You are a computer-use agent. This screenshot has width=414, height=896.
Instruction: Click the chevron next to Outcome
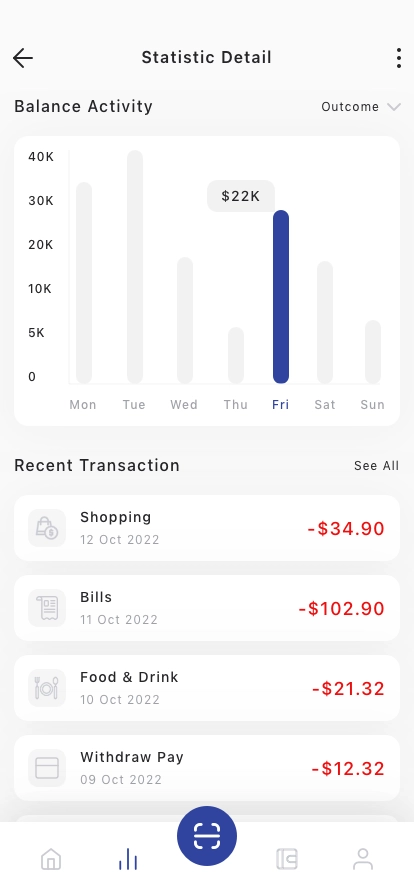394,107
